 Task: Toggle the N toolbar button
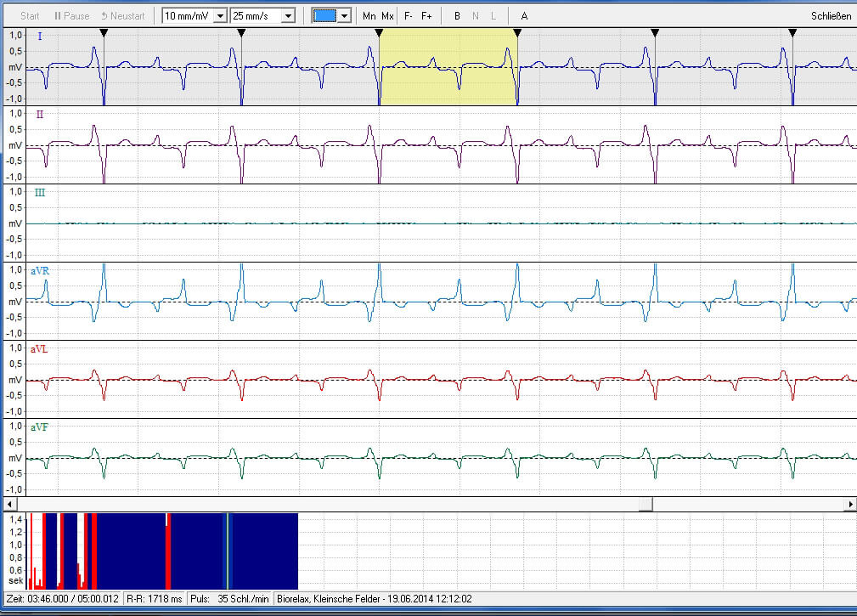click(x=476, y=16)
